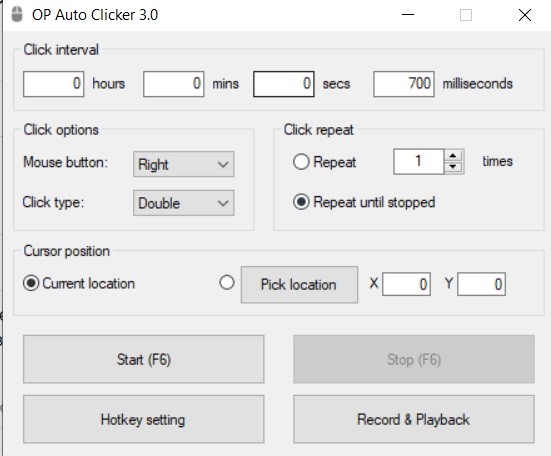Click the OP Auto Clicker mouse icon

(17, 15)
